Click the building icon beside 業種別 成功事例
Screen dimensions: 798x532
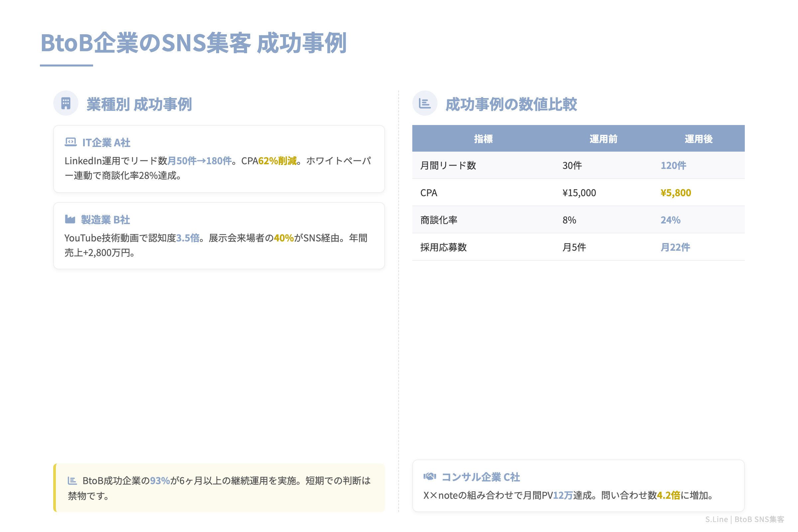point(66,102)
